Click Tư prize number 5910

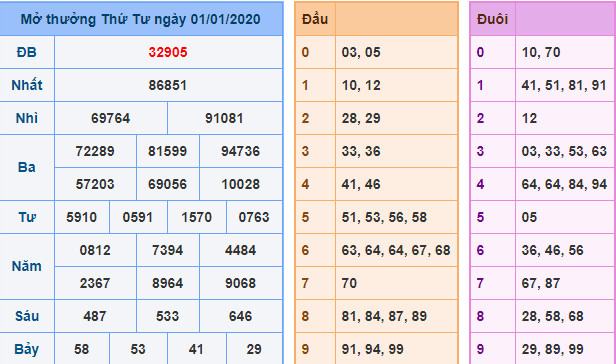tap(81, 217)
